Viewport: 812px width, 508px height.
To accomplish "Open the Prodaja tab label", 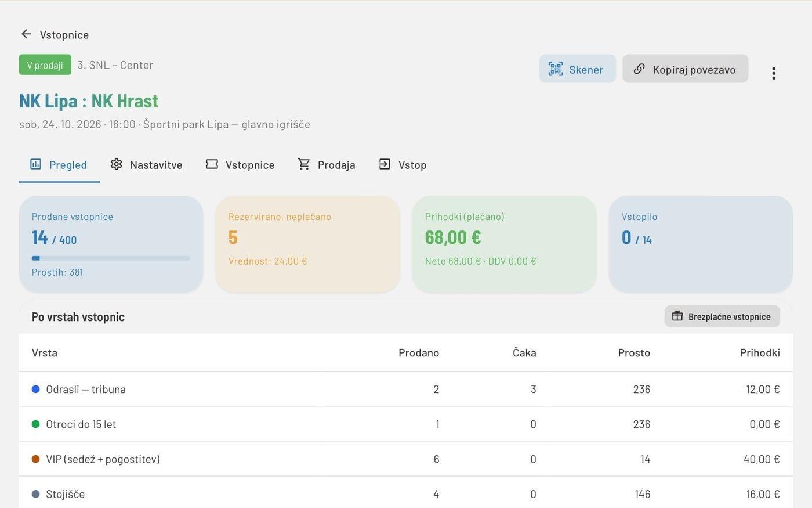I will pos(336,165).
